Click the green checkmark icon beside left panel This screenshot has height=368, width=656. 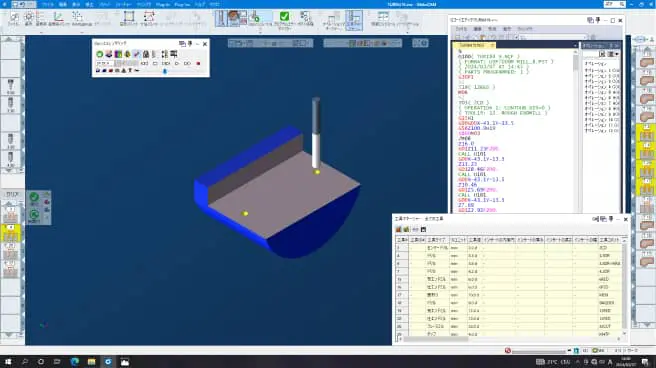click(34, 198)
